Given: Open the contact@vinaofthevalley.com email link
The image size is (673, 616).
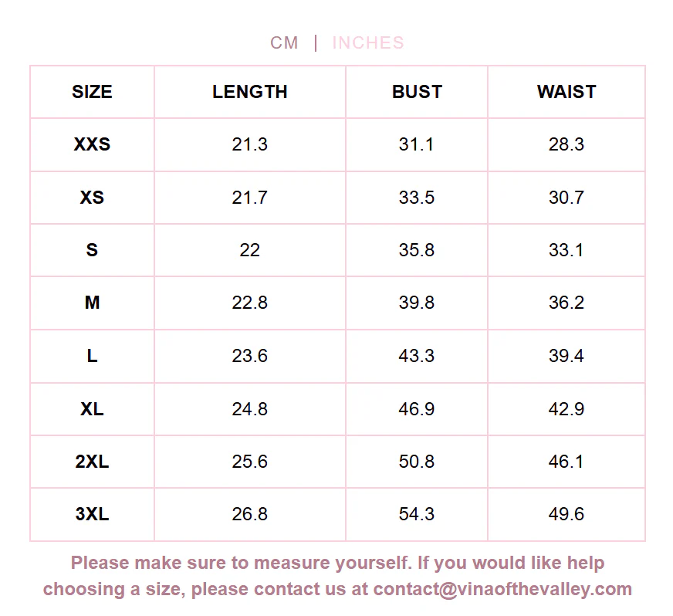Looking at the screenshot, I should point(502,590).
